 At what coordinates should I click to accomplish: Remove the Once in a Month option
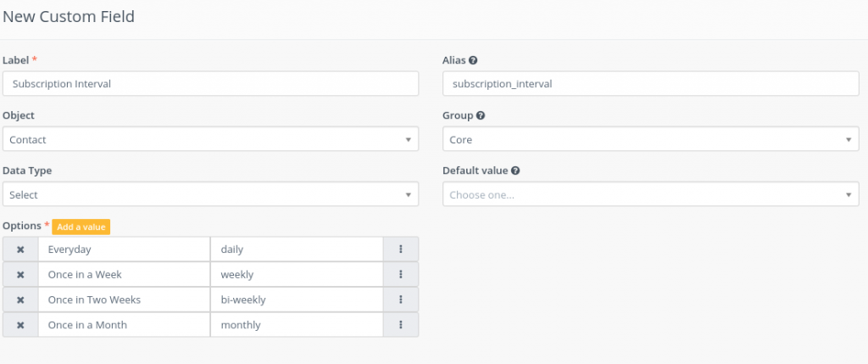tap(20, 325)
